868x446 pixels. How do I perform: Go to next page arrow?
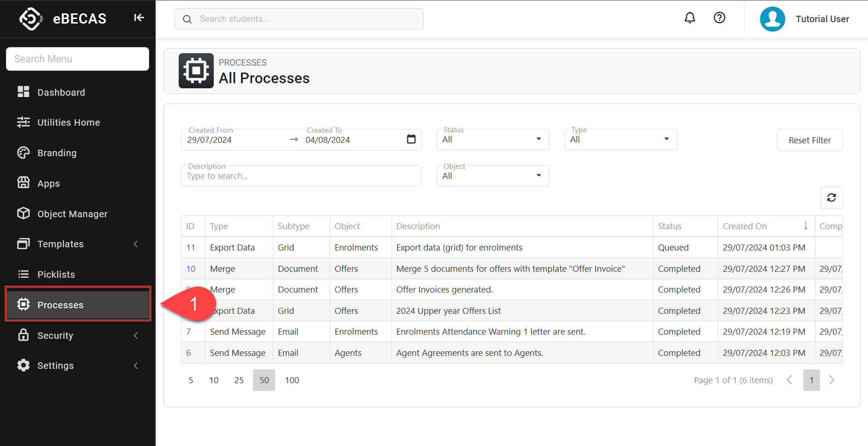coord(831,380)
